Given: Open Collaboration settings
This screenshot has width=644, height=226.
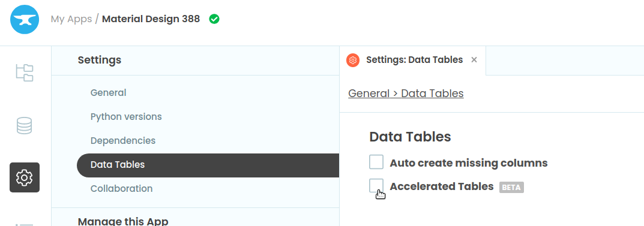Looking at the screenshot, I should click(x=122, y=189).
